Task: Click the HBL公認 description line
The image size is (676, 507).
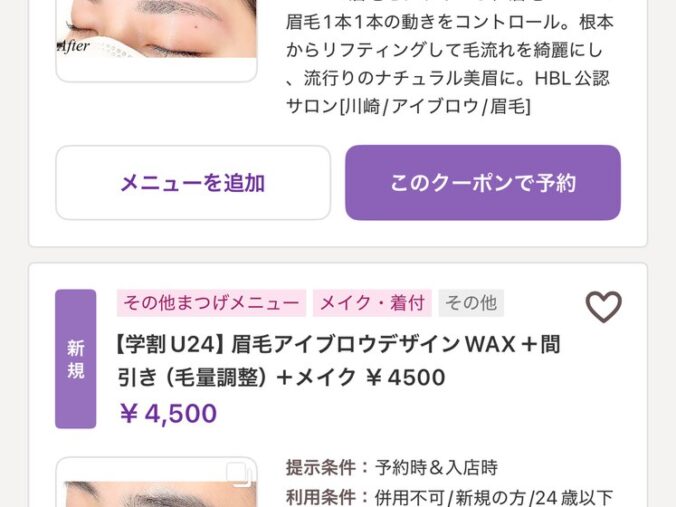Action: tap(448, 78)
